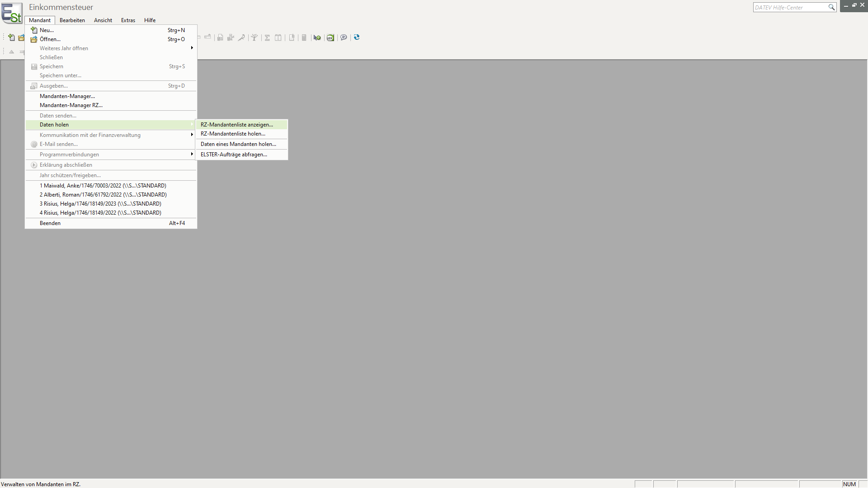The width and height of the screenshot is (868, 488).
Task: Open recent file Alberti, Roman 2022
Action: pos(103,195)
